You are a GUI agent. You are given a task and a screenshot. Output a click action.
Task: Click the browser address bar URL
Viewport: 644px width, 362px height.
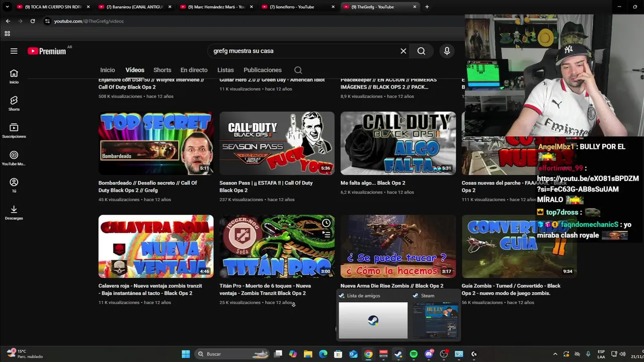[89, 21]
